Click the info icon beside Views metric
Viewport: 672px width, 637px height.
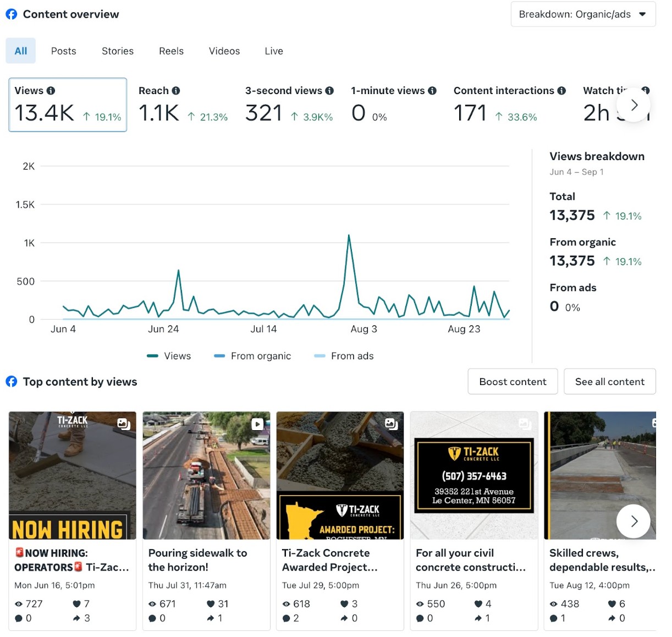pyautogui.click(x=51, y=91)
